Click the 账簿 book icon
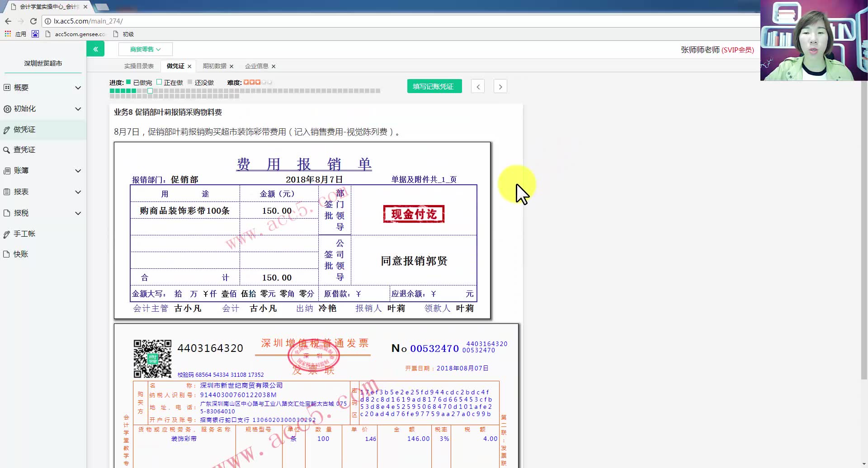Viewport: 868px width, 468px height. point(6,170)
